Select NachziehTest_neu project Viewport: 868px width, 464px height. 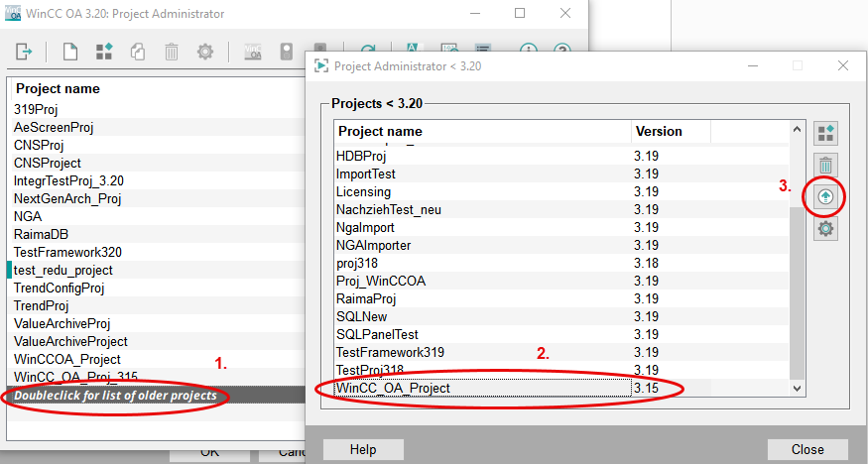561,209
